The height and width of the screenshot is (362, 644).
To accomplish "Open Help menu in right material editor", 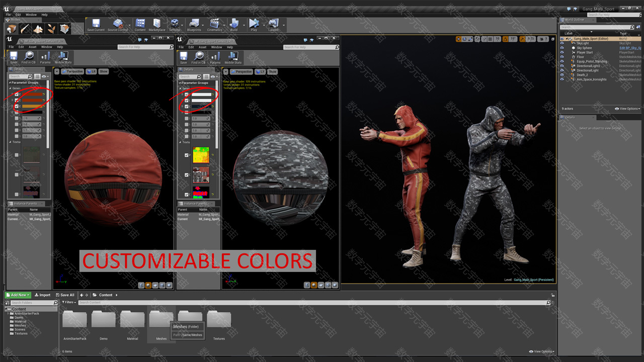I will (x=230, y=47).
